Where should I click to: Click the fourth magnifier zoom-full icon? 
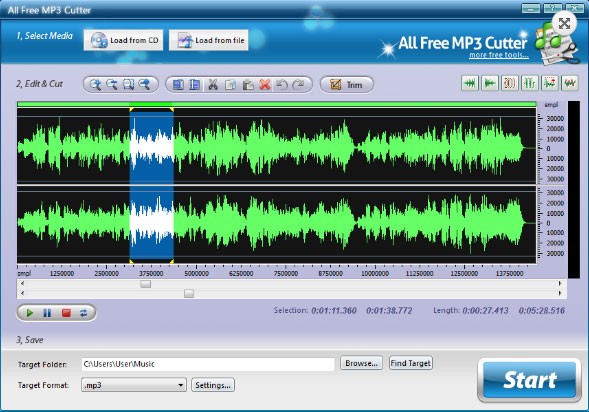(x=145, y=85)
